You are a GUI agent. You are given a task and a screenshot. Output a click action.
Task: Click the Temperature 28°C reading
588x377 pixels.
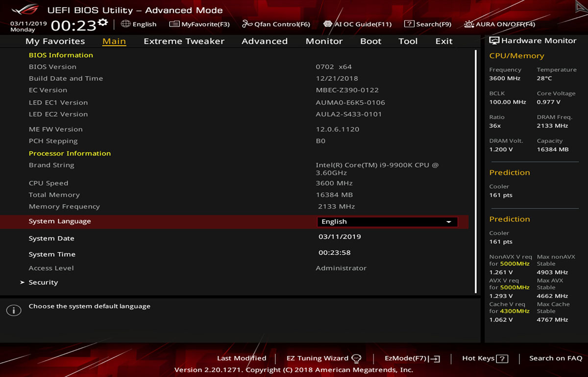click(544, 78)
